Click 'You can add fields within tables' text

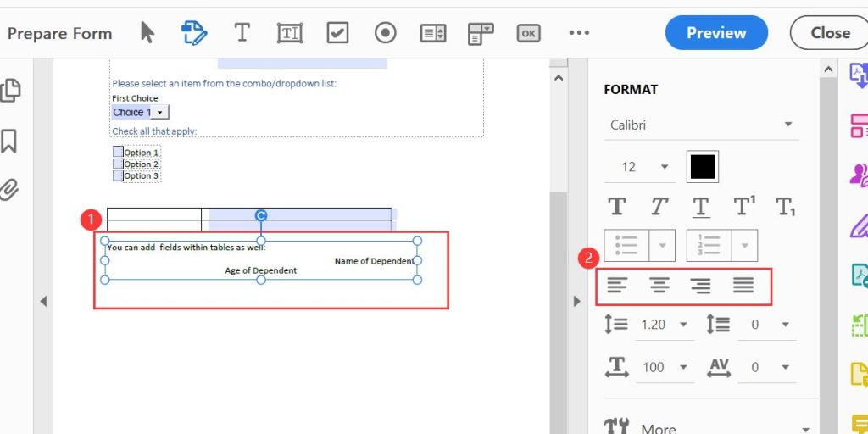186,248
